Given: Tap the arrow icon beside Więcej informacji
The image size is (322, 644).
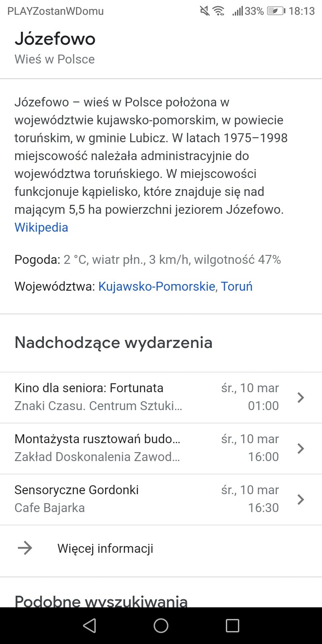Looking at the screenshot, I should pos(25,548).
